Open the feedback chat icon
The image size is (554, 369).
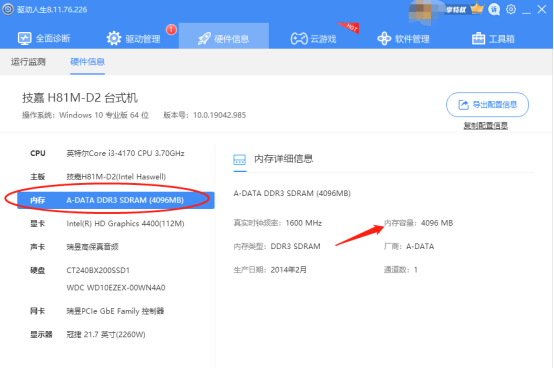[x=494, y=9]
